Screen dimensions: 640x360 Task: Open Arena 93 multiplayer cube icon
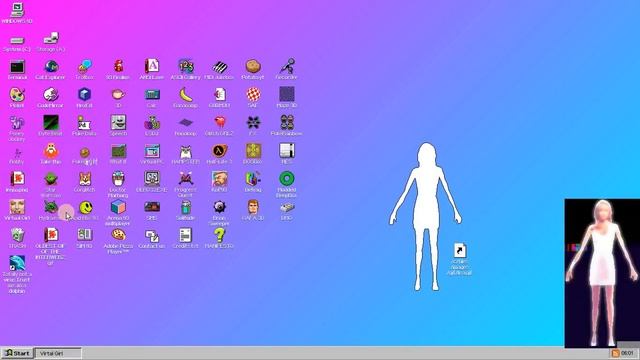point(118,207)
